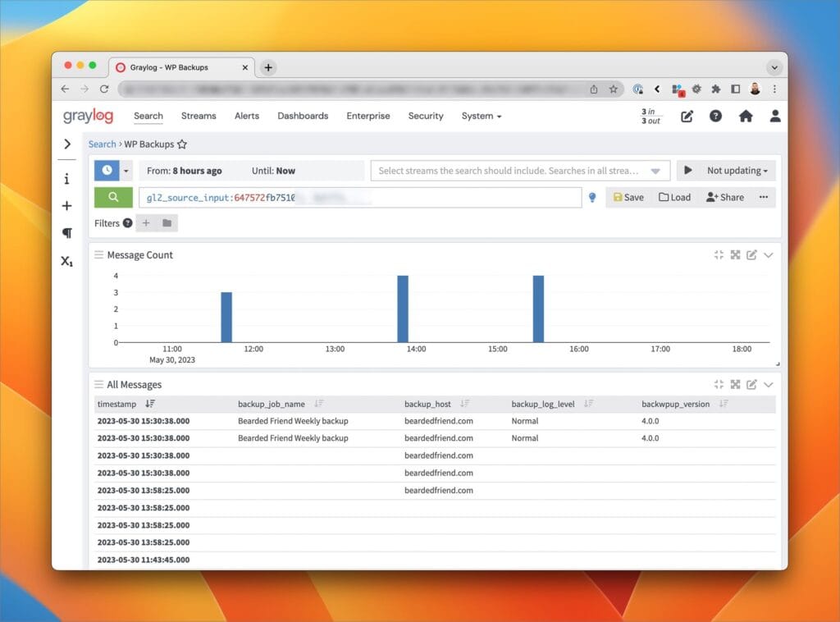
Task: Open the sidebar description info icon
Action: point(67,179)
